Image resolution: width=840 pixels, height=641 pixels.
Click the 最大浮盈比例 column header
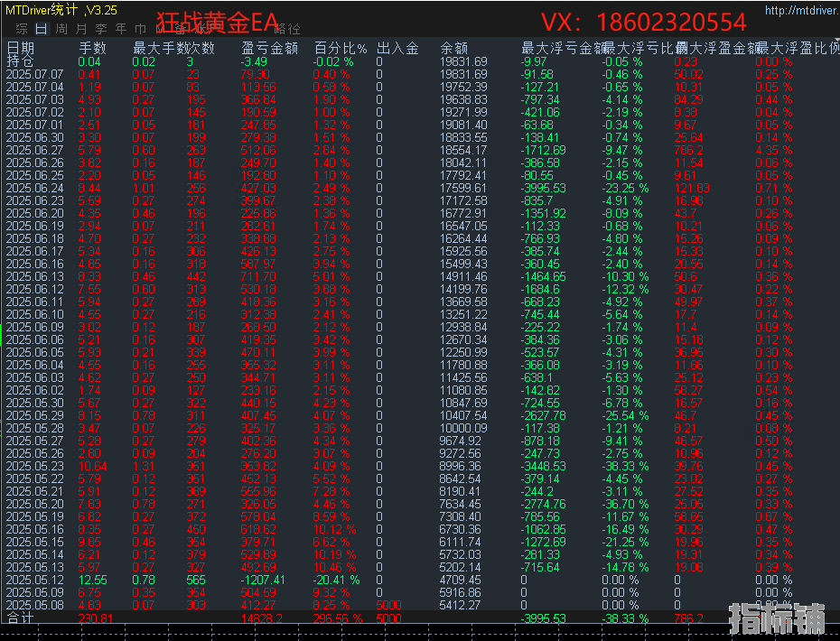pos(798,48)
